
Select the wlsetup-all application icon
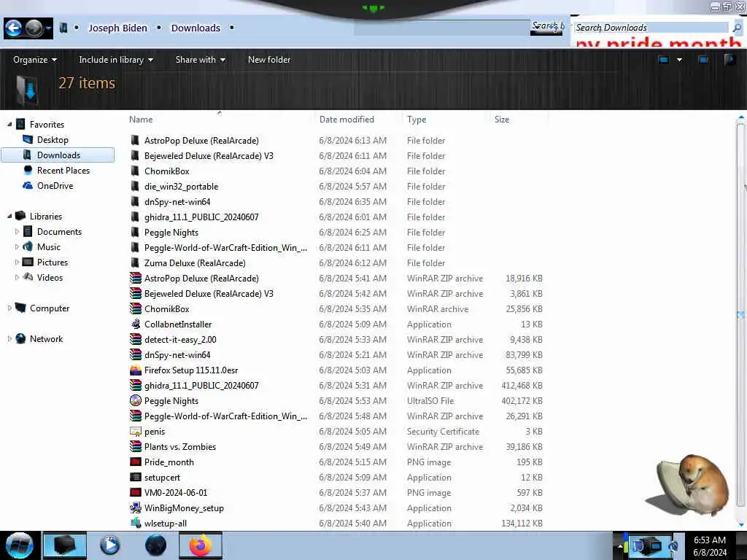pyautogui.click(x=135, y=524)
